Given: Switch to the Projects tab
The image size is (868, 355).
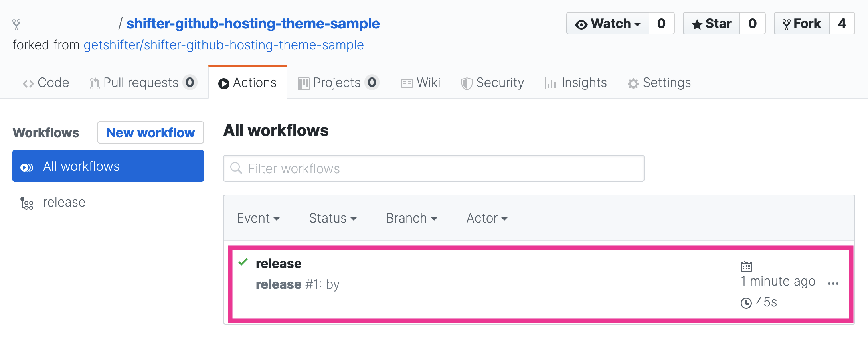Looking at the screenshot, I should (338, 83).
